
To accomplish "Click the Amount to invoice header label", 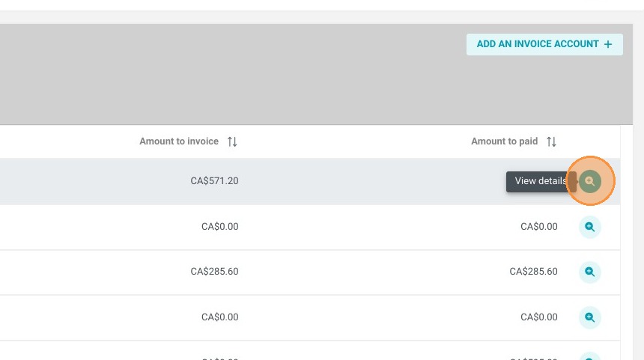I will coord(179,141).
